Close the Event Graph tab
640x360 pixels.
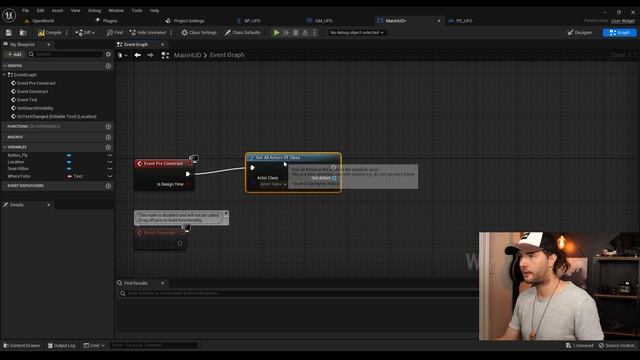(162, 44)
